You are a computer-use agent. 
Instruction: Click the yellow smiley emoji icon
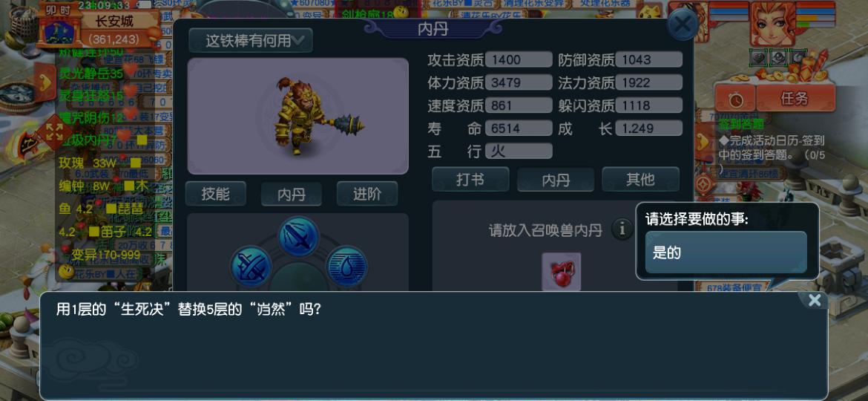(x=67, y=271)
